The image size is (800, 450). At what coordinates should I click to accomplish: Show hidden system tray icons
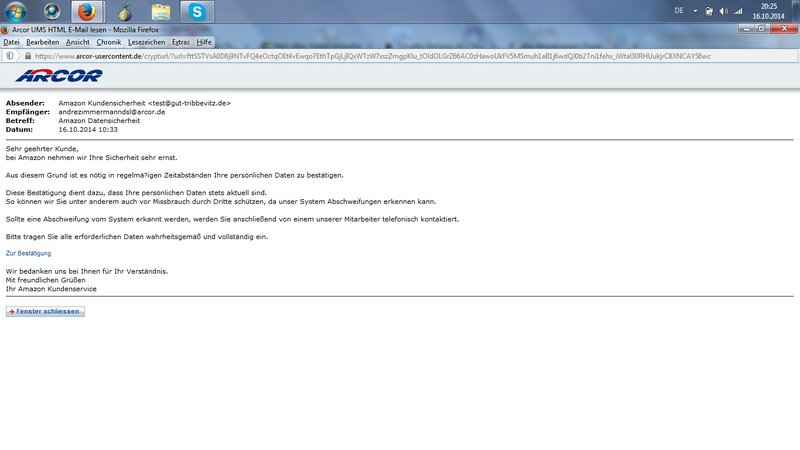695,12
